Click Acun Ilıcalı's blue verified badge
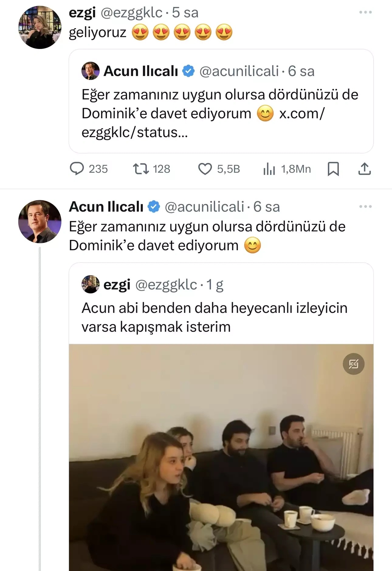The image size is (392, 571). click(x=154, y=207)
